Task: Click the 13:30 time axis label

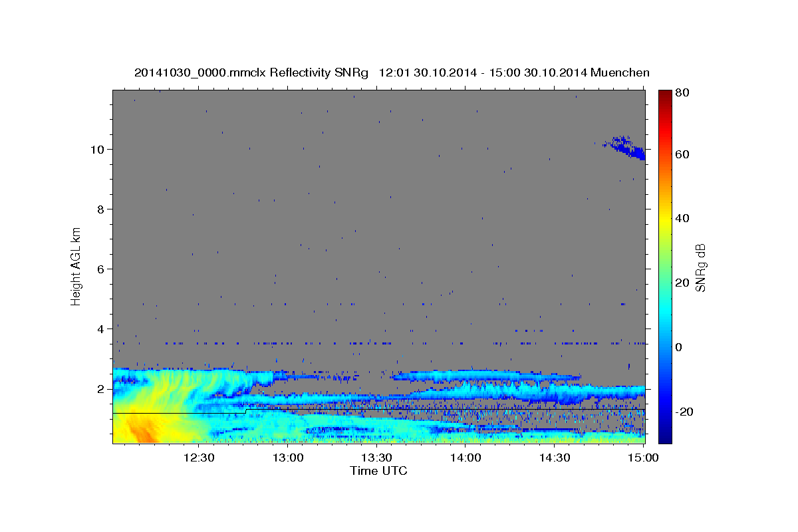Action: coord(376,458)
